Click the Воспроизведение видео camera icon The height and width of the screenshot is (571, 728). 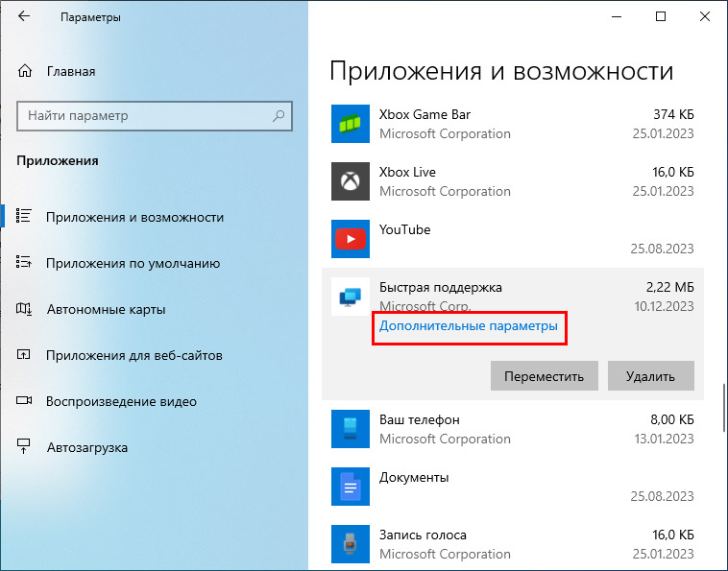tap(24, 400)
